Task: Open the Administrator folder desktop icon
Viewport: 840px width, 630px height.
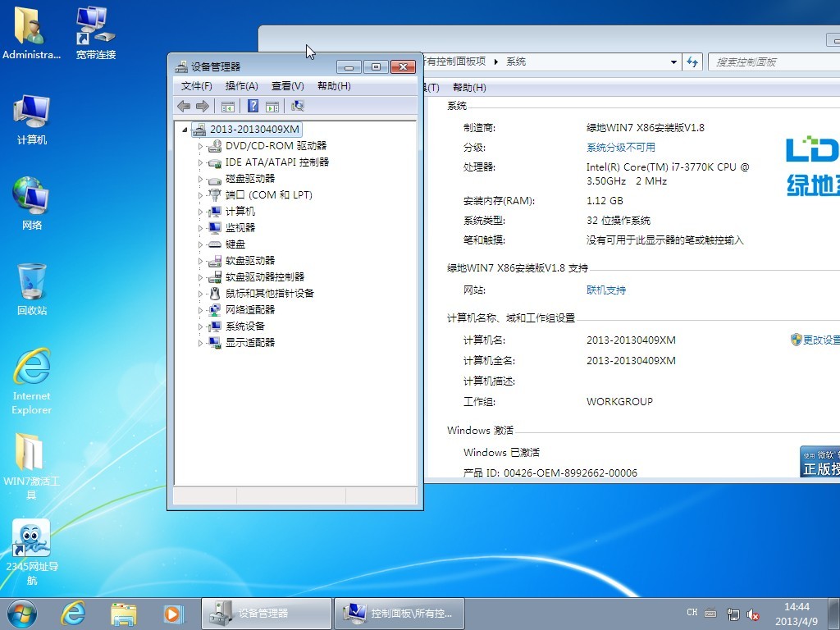Action: point(31,32)
